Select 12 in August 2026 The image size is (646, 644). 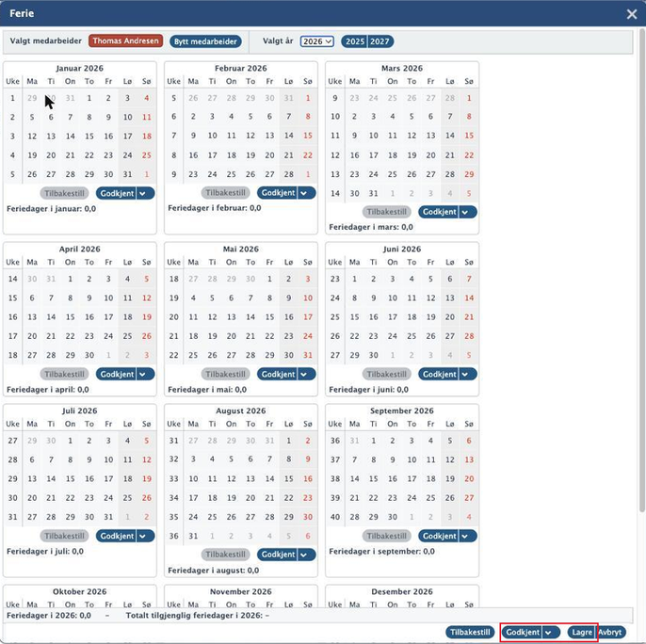[232, 479]
